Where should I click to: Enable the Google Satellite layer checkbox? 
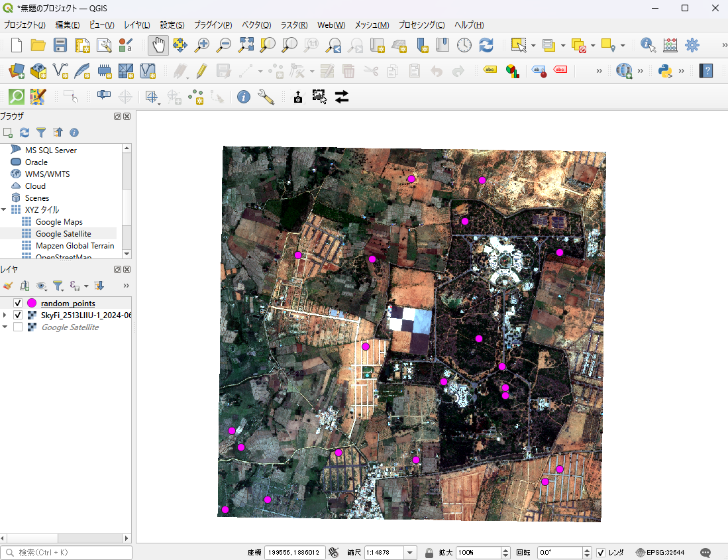18,327
